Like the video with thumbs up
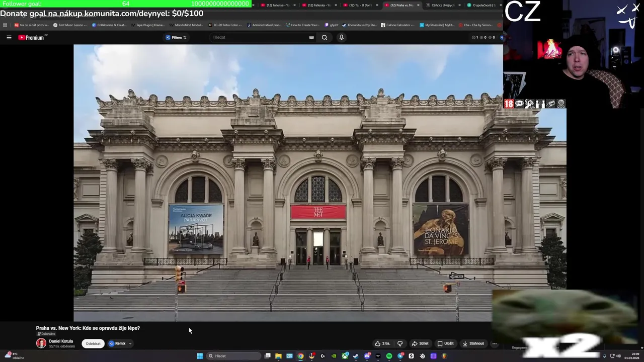 tap(382, 344)
